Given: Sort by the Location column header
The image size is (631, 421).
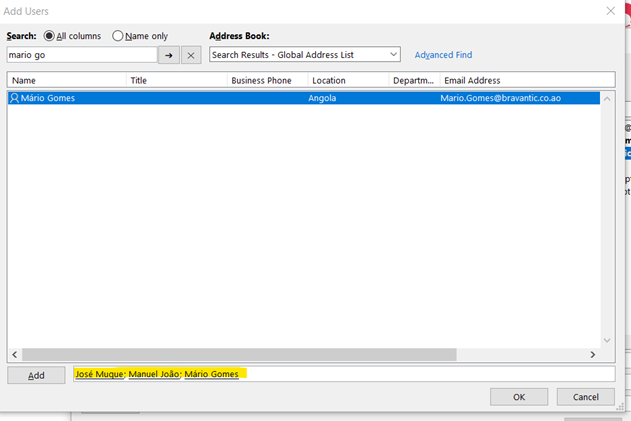Looking at the screenshot, I should click(x=348, y=80).
